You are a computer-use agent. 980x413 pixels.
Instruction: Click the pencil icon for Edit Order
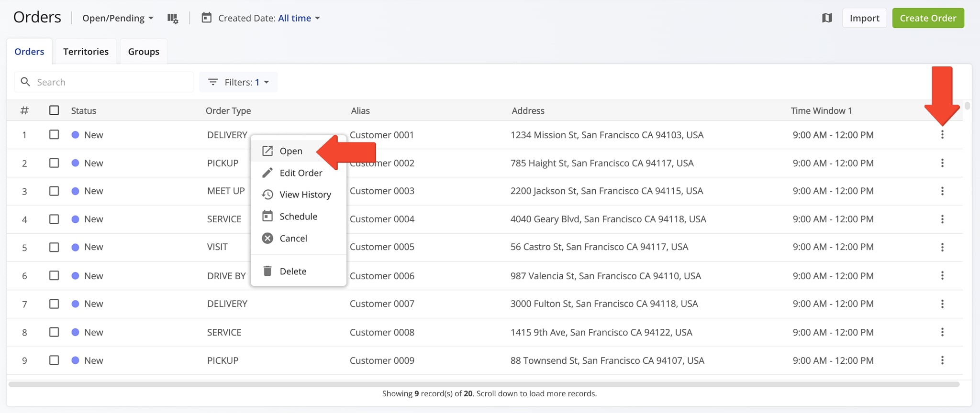(267, 173)
